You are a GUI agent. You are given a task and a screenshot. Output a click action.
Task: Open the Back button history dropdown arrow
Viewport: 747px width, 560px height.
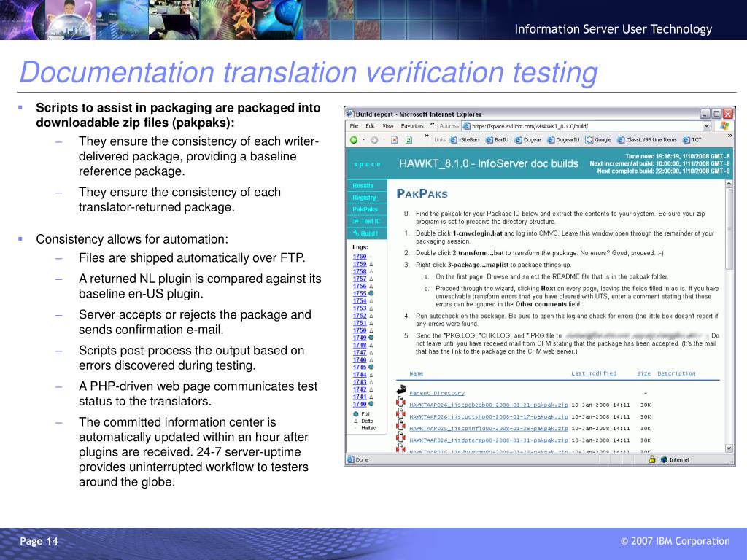click(x=363, y=140)
